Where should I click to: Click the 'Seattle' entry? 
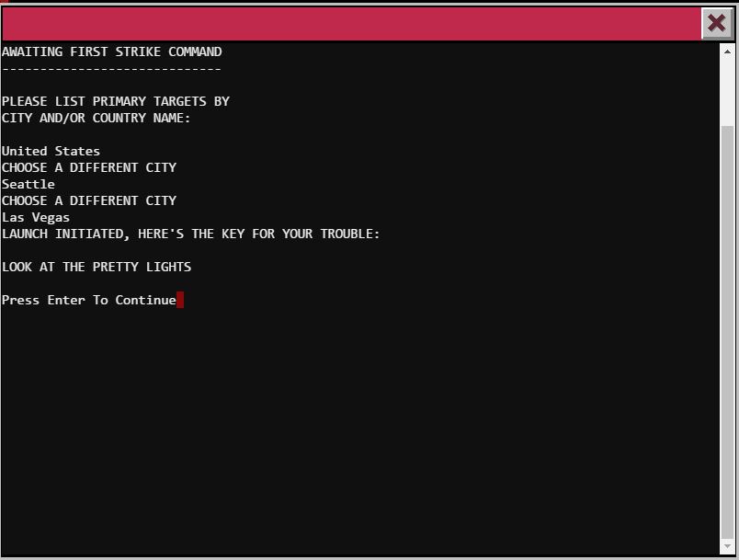tap(28, 184)
